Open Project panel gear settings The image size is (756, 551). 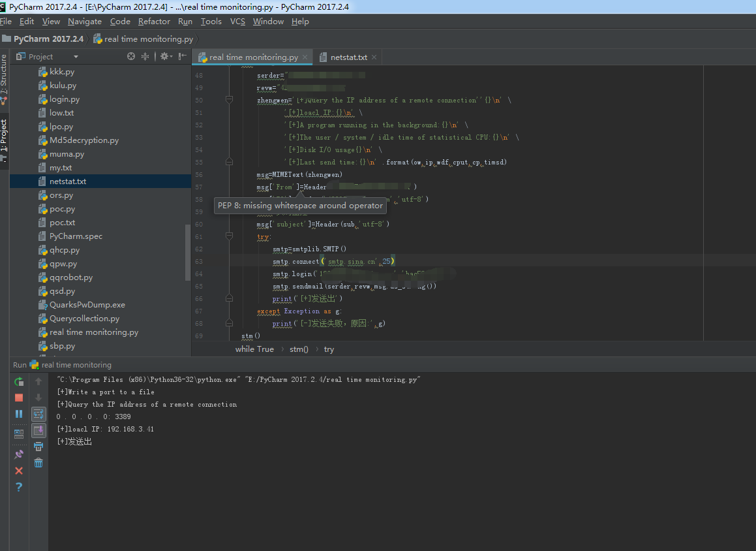click(166, 56)
